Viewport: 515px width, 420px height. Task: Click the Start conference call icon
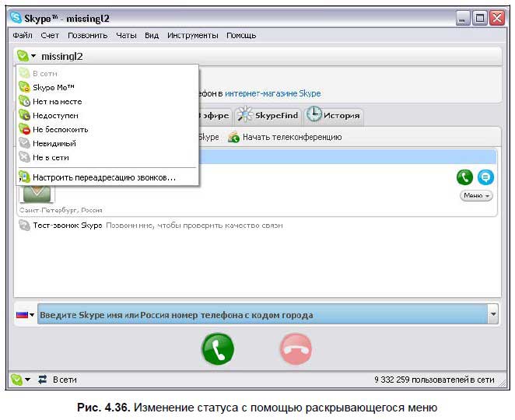pyautogui.click(x=234, y=138)
